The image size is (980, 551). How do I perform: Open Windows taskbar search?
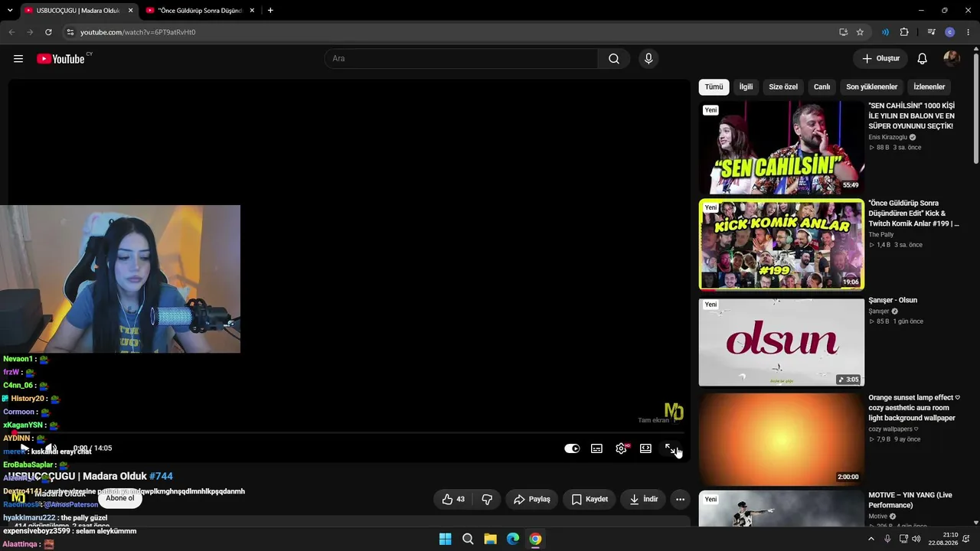pos(468,539)
